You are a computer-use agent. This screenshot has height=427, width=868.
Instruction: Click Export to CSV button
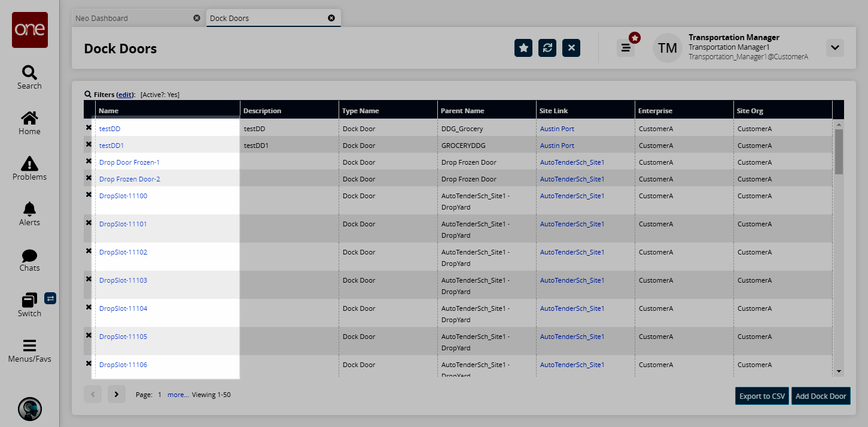(762, 396)
